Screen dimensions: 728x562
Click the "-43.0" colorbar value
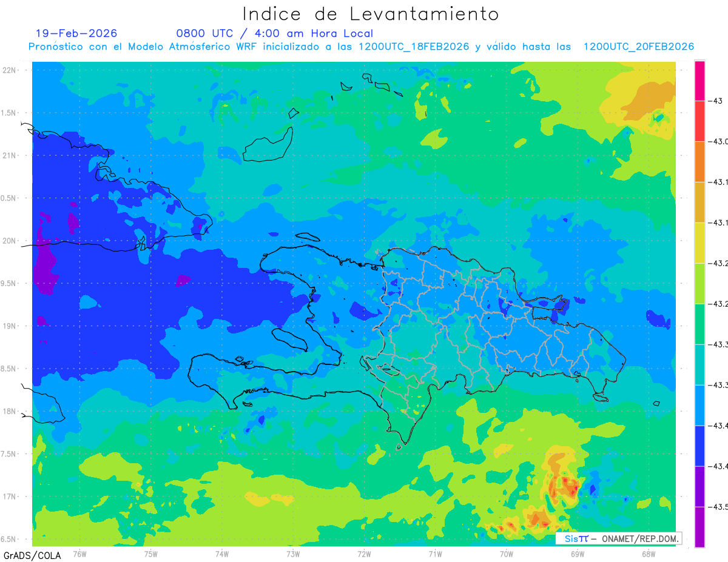(x=718, y=141)
